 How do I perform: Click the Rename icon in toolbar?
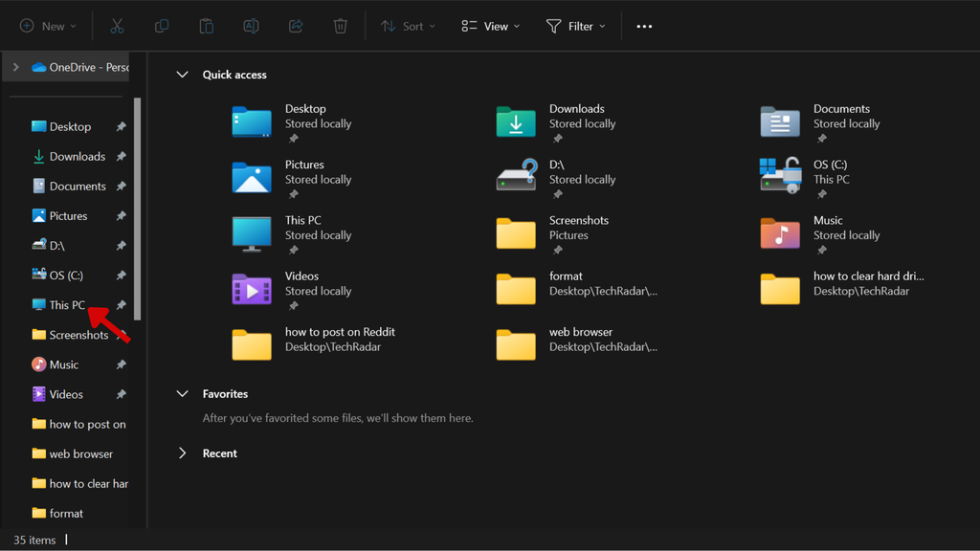coord(251,26)
